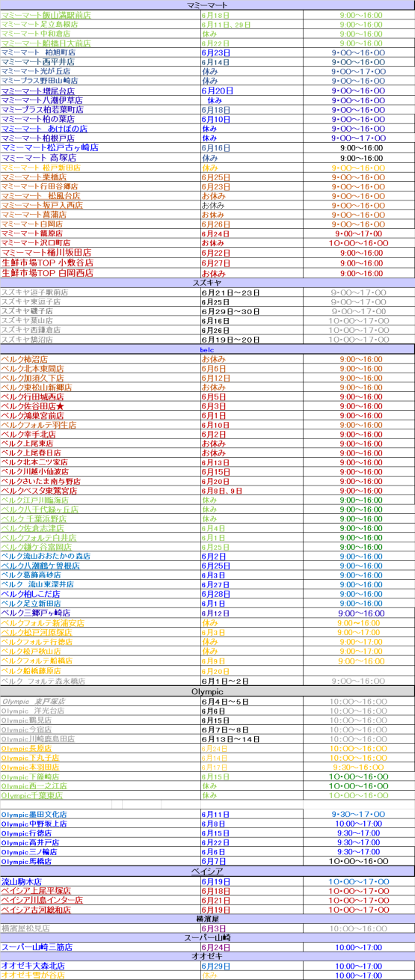Click 生鮮市場TOP 小敷谷店 link
The image size is (415, 980).
47,263
